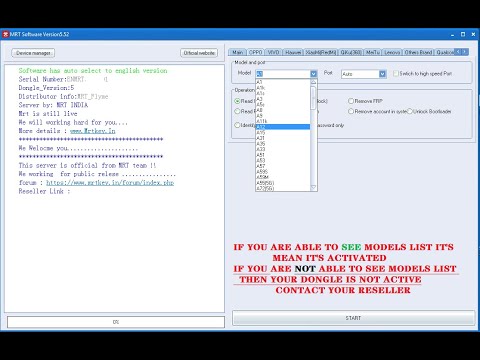Click the 0% progress bar
This screenshot has height=360, width=480.
pos(116,322)
